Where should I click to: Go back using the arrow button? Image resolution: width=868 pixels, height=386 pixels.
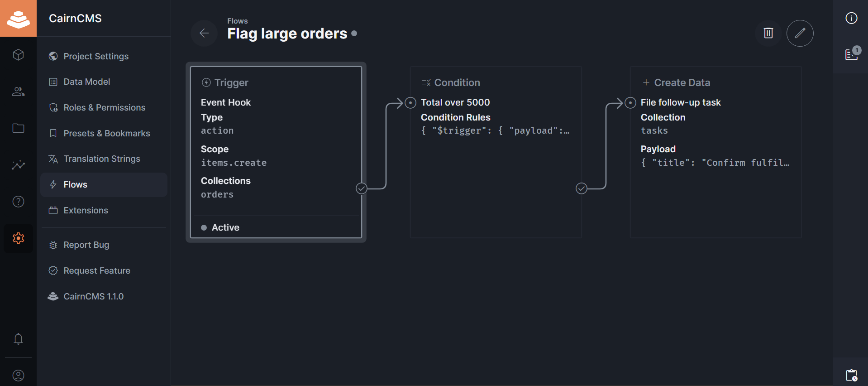[204, 33]
